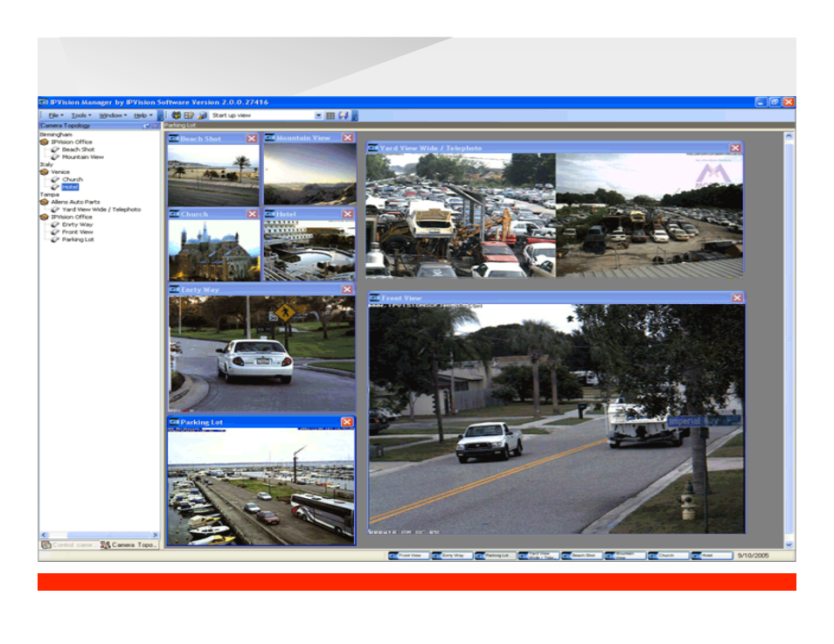Viewport: 834px width, 644px height.
Task: Open the Window menu
Action: 112,115
